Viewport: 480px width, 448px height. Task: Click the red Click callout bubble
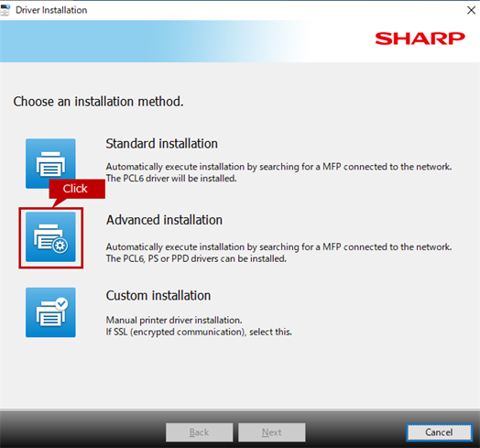tap(77, 189)
